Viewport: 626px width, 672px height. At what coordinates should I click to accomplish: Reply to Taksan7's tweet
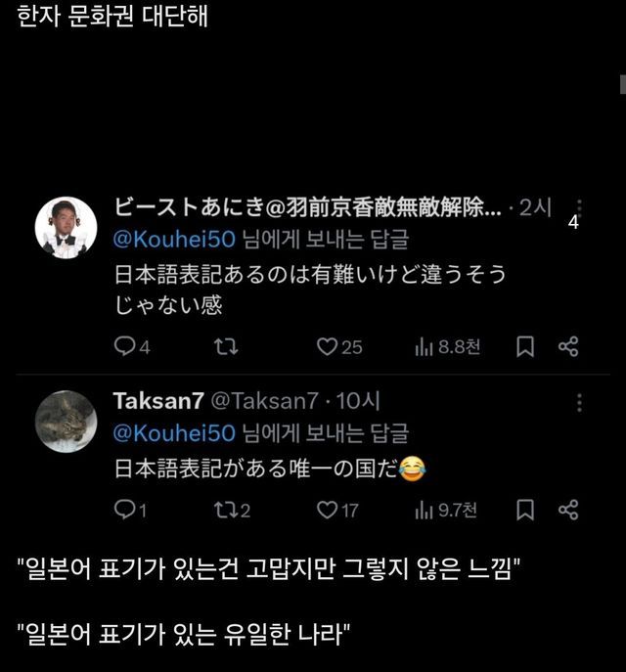pos(125,510)
